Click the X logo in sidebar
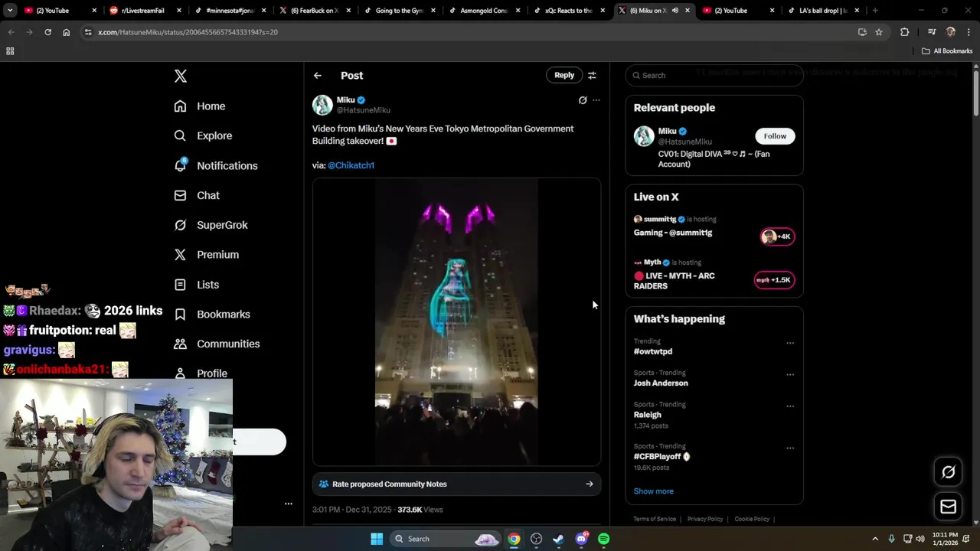 coord(180,76)
